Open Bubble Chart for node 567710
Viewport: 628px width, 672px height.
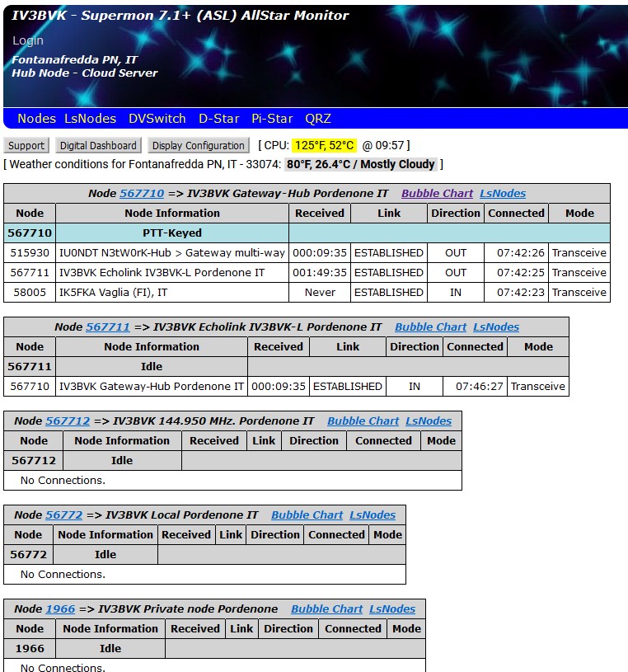coord(437,193)
